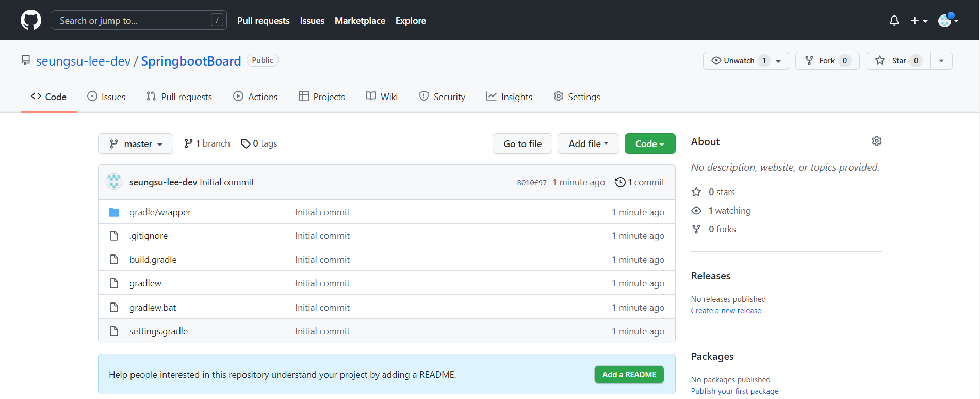Open the build.gradle file
The height and width of the screenshot is (399, 980).
pos(153,260)
